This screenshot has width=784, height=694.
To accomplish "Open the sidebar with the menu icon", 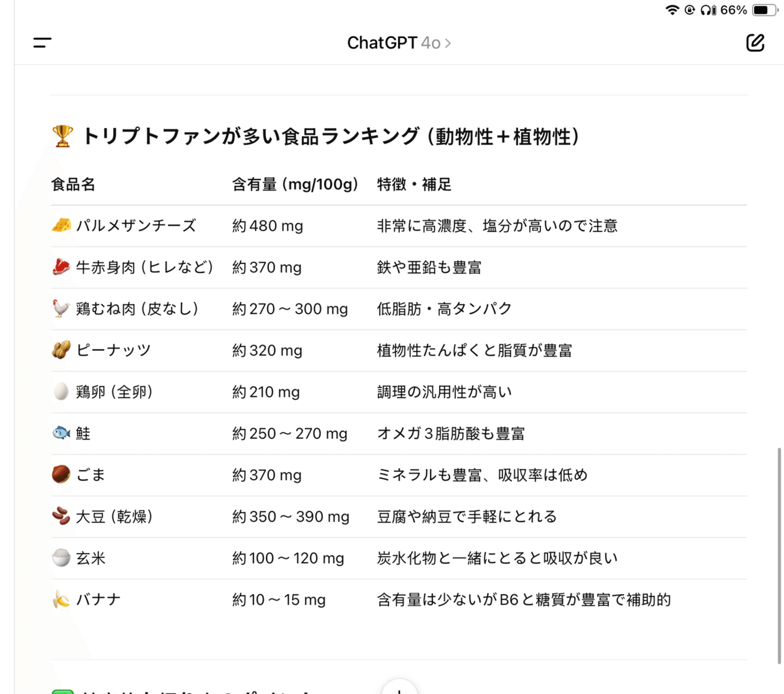I will click(42, 42).
